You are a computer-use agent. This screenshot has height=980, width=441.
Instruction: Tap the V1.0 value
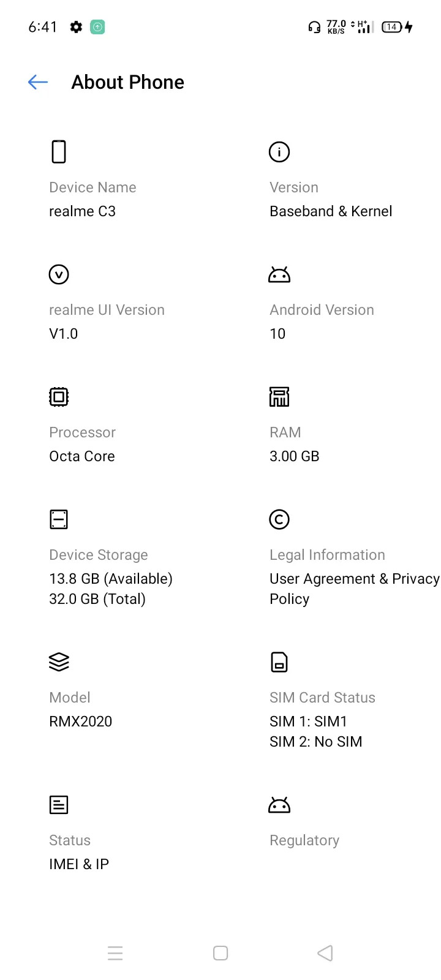[63, 334]
